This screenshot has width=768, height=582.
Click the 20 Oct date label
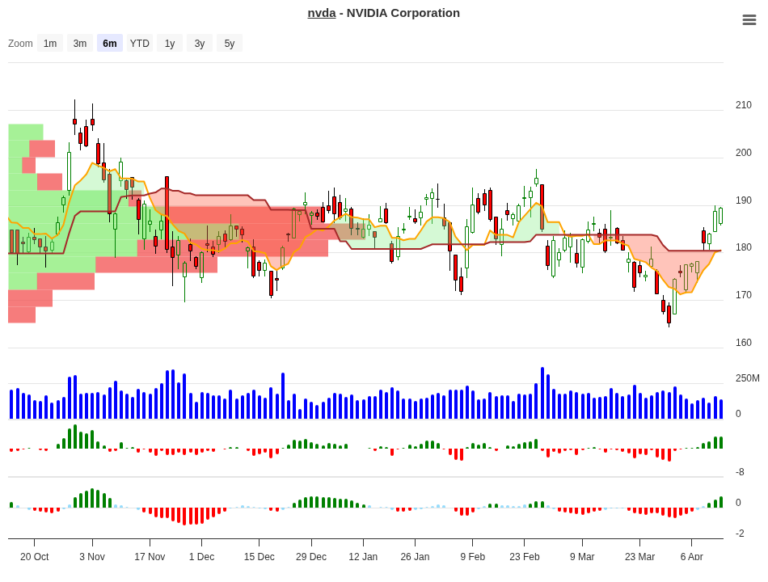pos(34,557)
